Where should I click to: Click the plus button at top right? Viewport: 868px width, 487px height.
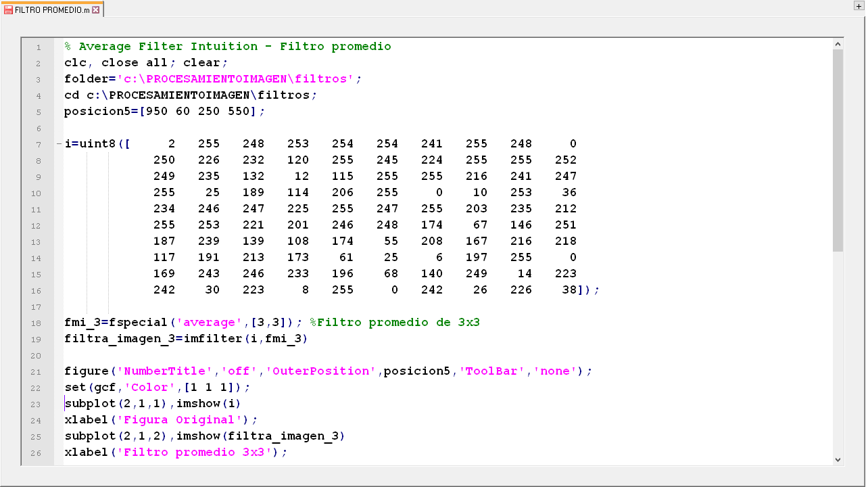859,6
